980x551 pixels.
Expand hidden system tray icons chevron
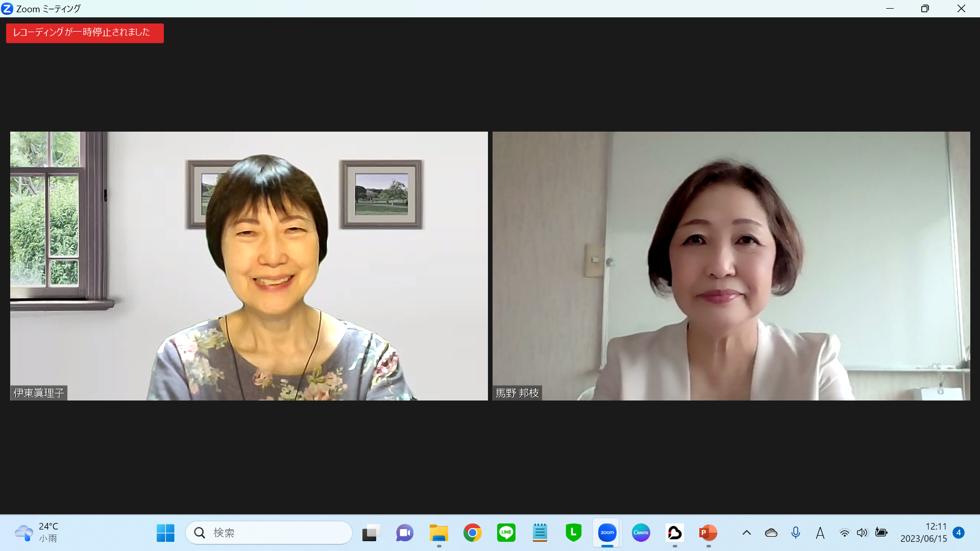[x=746, y=533]
